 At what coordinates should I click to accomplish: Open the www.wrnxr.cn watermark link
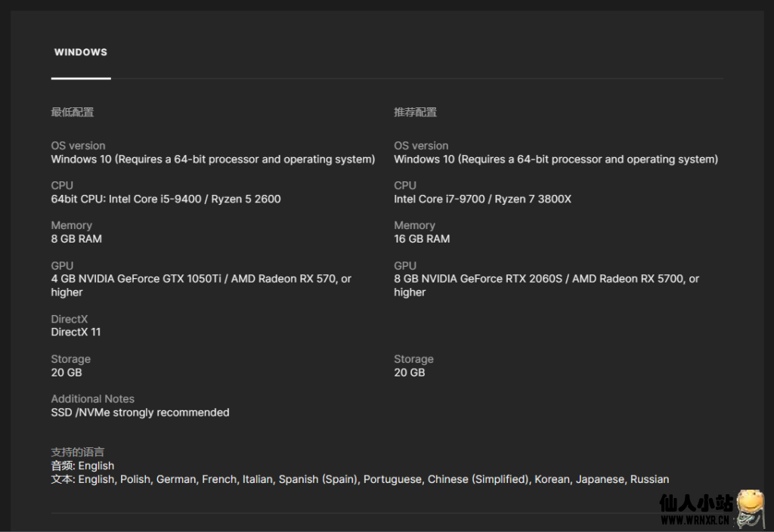pyautogui.click(x=696, y=521)
